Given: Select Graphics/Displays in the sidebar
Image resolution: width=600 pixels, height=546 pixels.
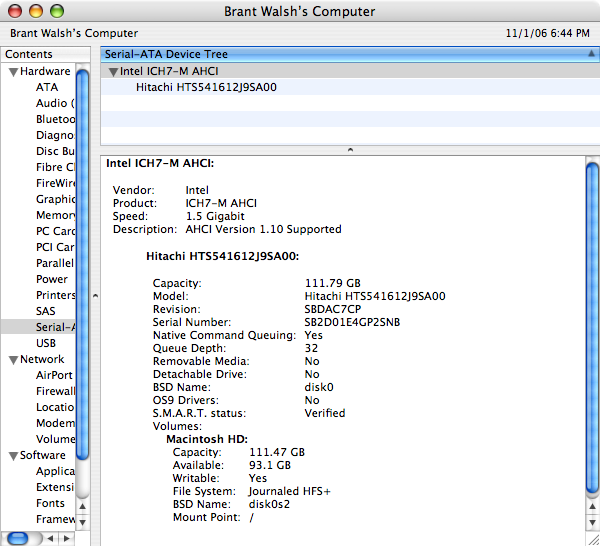Looking at the screenshot, I should (x=55, y=199).
